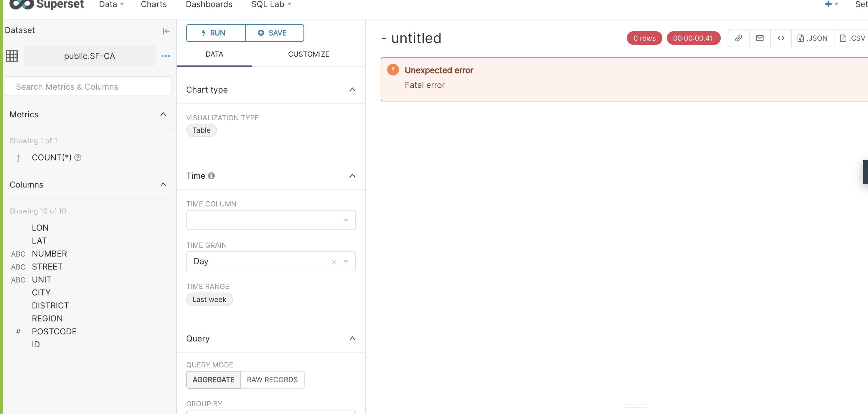This screenshot has width=868, height=414.
Task: Click the Search Metrics & Columns field
Action: 88,87
